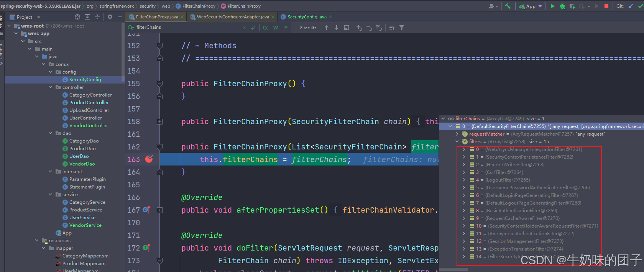This screenshot has width=644, height=272.
Task: Start debugging with the bug icon
Action: pyautogui.click(x=562, y=6)
